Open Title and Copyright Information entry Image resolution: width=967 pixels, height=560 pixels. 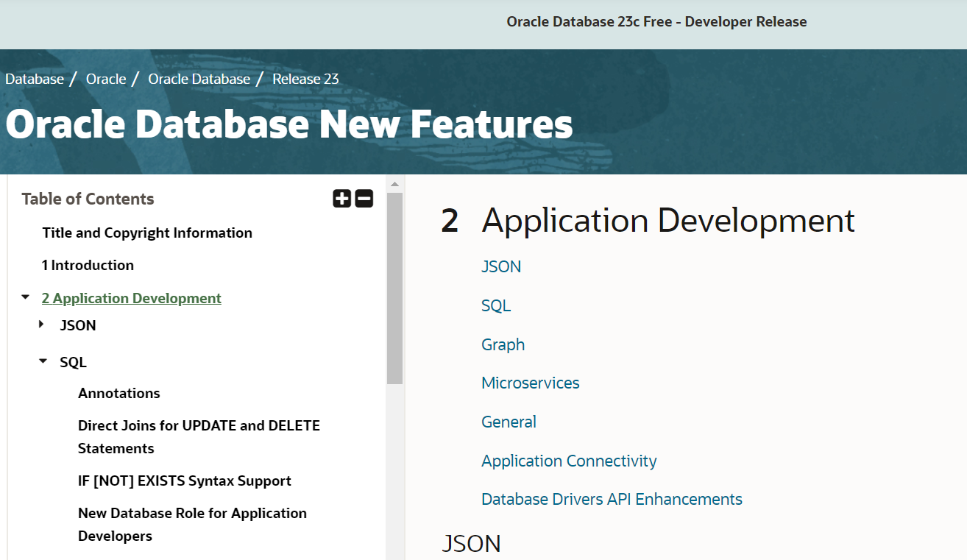(x=147, y=233)
